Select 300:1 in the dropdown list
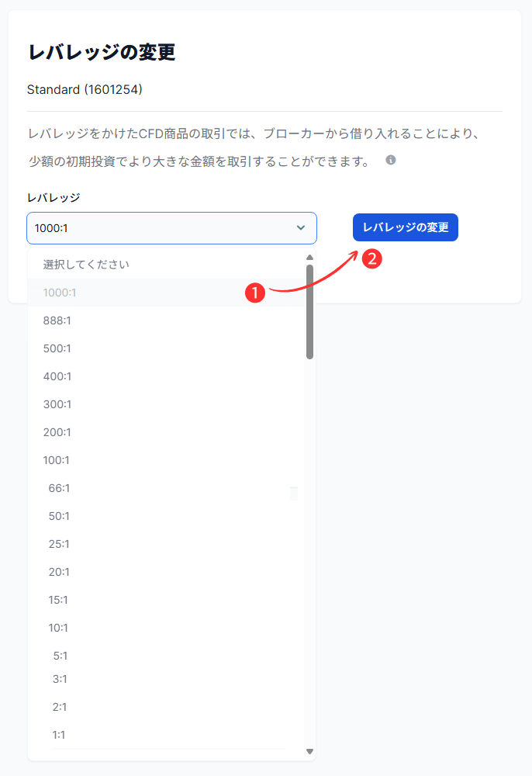 click(57, 404)
